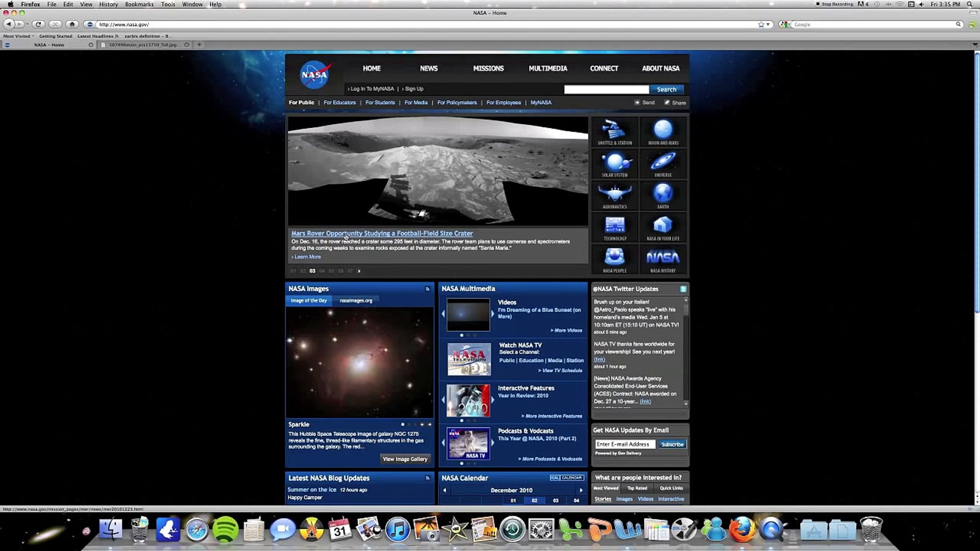Viewport: 980px width, 551px height.
Task: Open the search engine dropdown in Firefox
Action: point(786,24)
